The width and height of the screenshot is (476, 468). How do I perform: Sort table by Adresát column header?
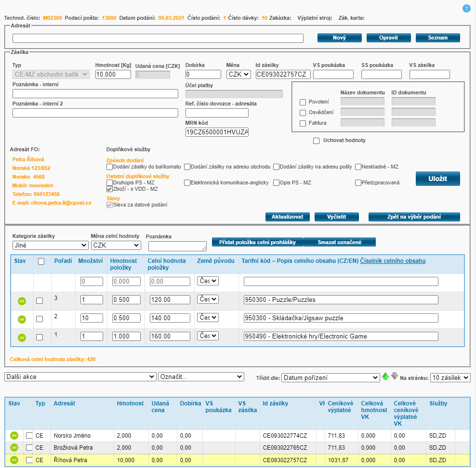65,403
